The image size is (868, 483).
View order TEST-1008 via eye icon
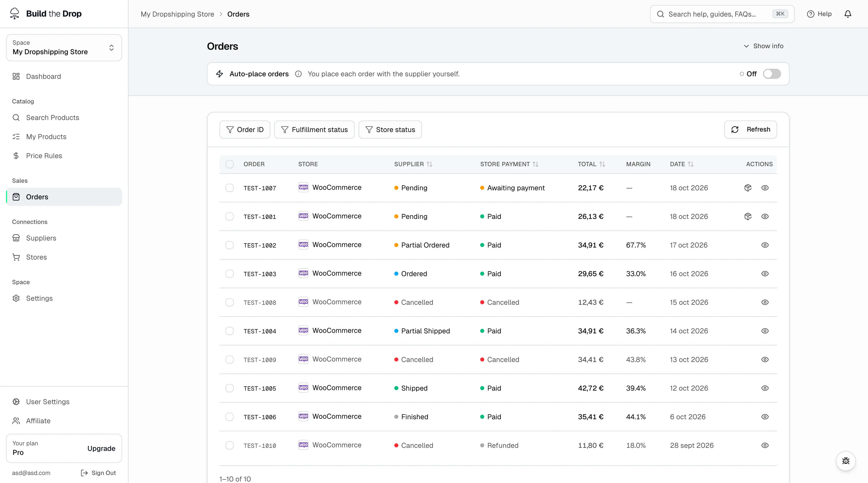coord(765,302)
